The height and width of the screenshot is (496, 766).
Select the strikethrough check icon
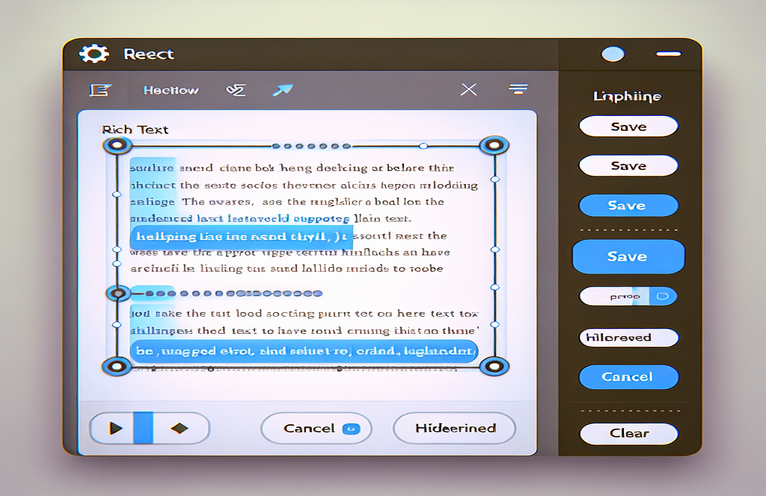pos(236,90)
